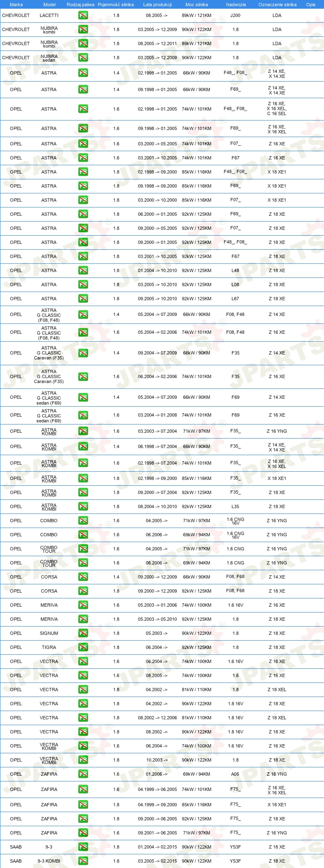Select the 08.2002 -> 12.2006 VECTRA years cell

[x=157, y=718]
